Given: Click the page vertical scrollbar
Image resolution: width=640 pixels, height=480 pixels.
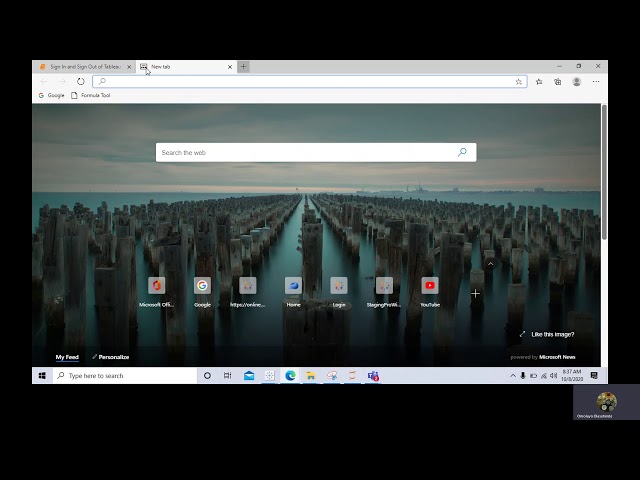Looking at the screenshot, I should (604, 171).
